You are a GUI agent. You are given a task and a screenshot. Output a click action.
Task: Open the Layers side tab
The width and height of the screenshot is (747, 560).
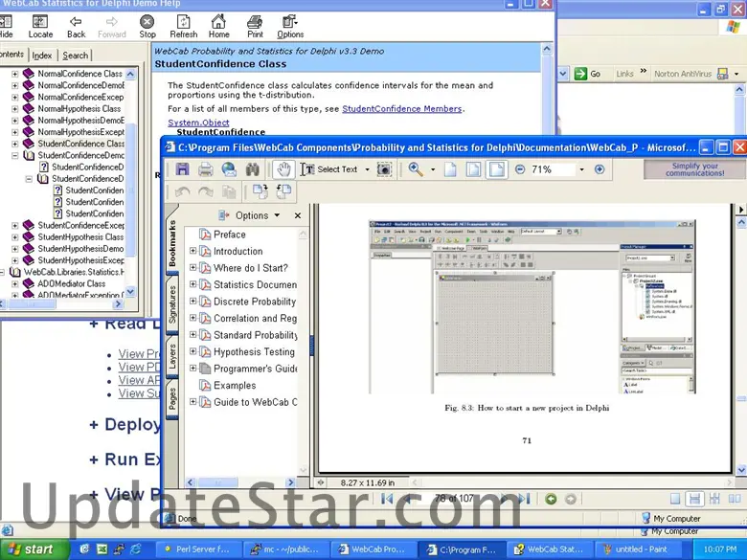pos(172,357)
